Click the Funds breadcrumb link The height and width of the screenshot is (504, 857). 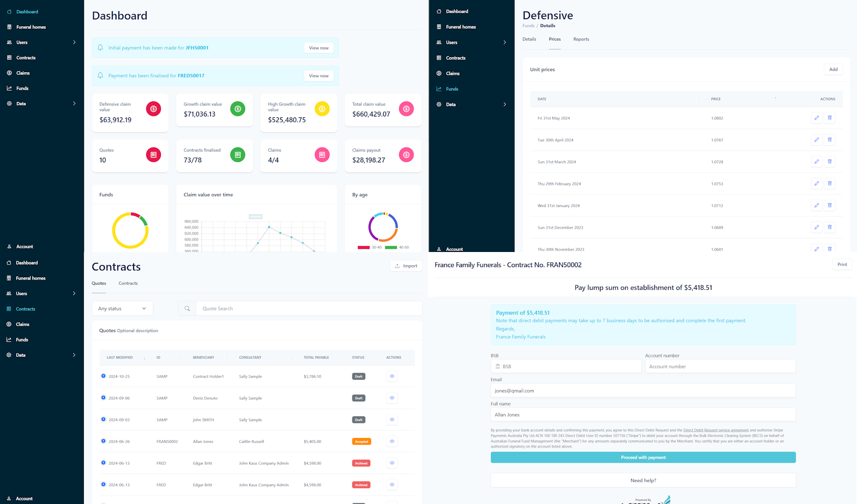(x=528, y=26)
